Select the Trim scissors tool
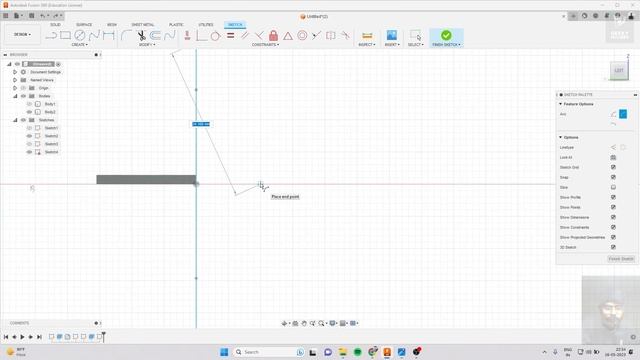The image size is (640, 360). 141,36
